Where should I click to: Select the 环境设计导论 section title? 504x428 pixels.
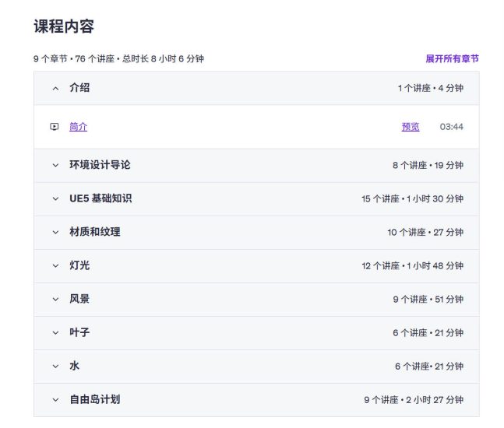pyautogui.click(x=100, y=165)
